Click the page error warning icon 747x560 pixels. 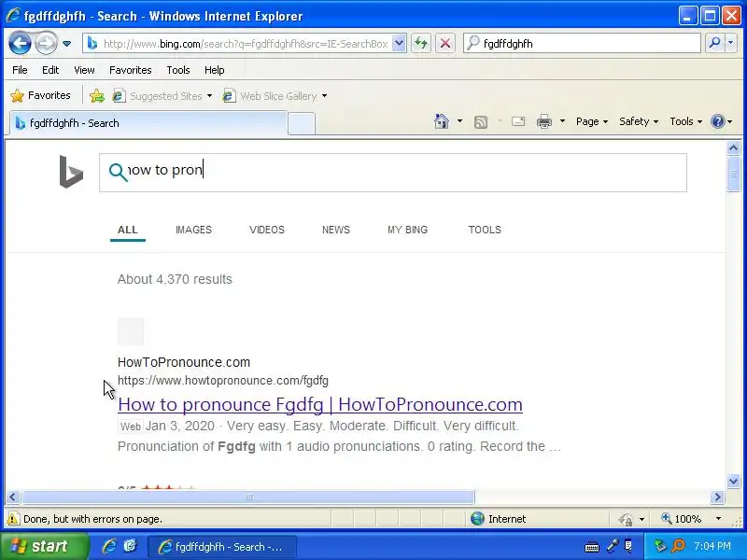pos(13,519)
